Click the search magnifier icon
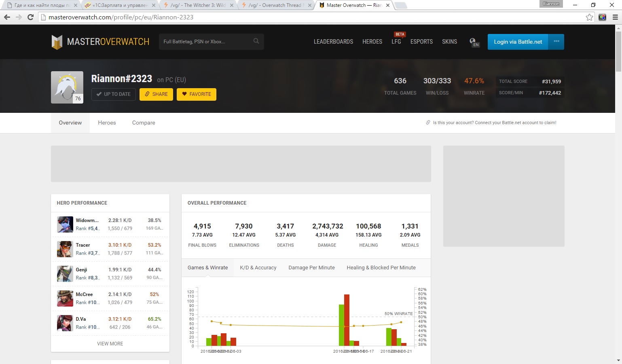Screen dimensions: 622x364 [256, 41]
